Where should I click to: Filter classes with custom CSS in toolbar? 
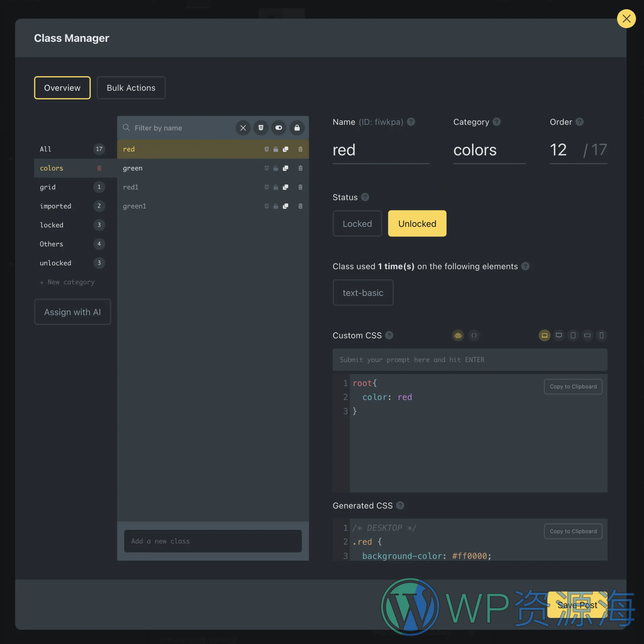[261, 128]
